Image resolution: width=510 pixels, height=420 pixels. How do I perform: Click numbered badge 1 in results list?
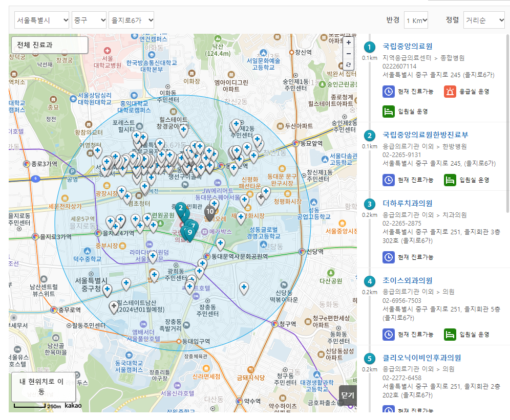click(369, 47)
